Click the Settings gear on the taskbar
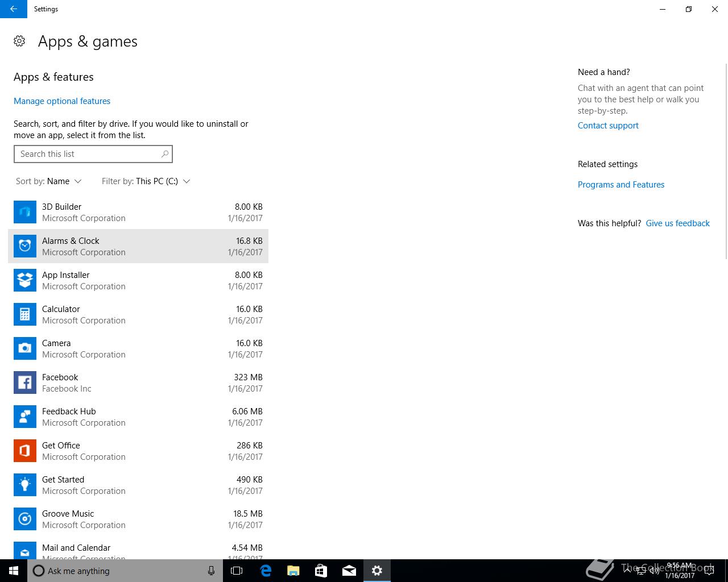 click(377, 571)
